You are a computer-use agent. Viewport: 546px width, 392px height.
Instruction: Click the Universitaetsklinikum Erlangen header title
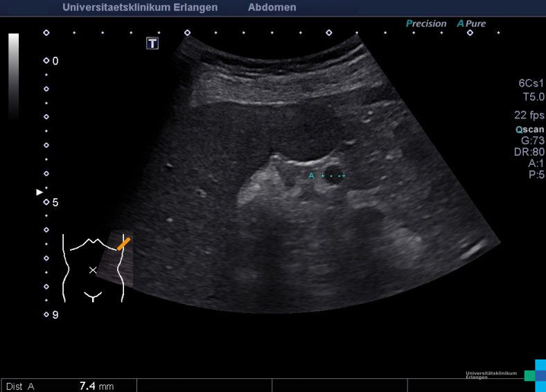click(140, 8)
